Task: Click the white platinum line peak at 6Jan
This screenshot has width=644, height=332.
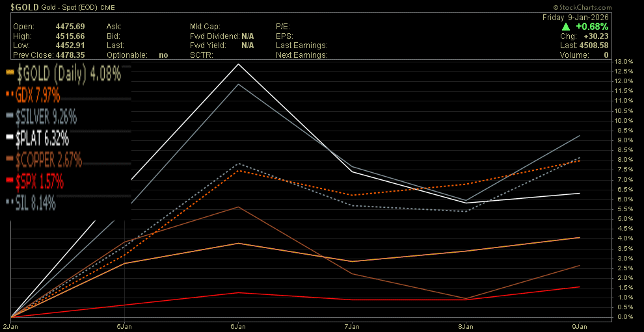Action: pyautogui.click(x=239, y=64)
